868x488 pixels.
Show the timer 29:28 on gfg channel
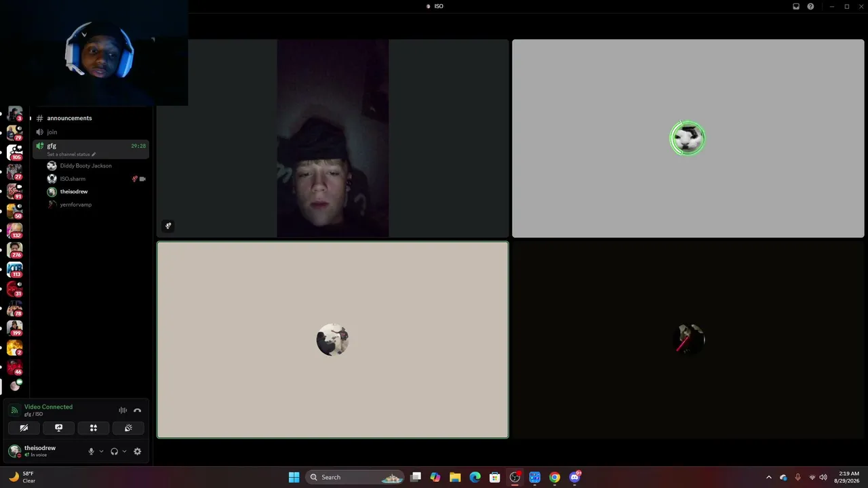pyautogui.click(x=138, y=146)
